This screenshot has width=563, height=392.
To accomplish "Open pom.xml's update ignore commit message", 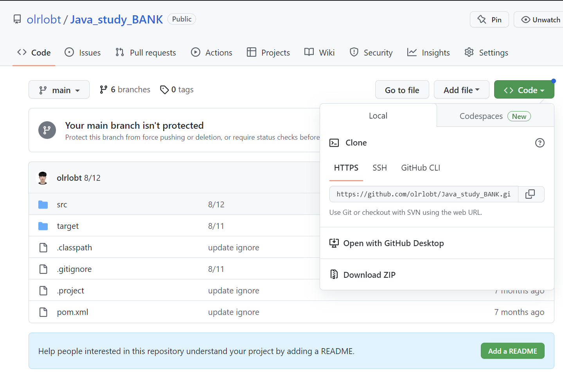I will point(234,312).
